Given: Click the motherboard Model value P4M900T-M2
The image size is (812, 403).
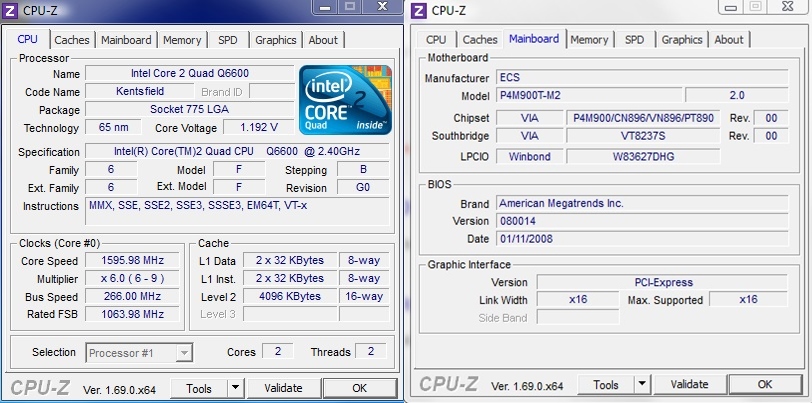Looking at the screenshot, I should tap(589, 95).
